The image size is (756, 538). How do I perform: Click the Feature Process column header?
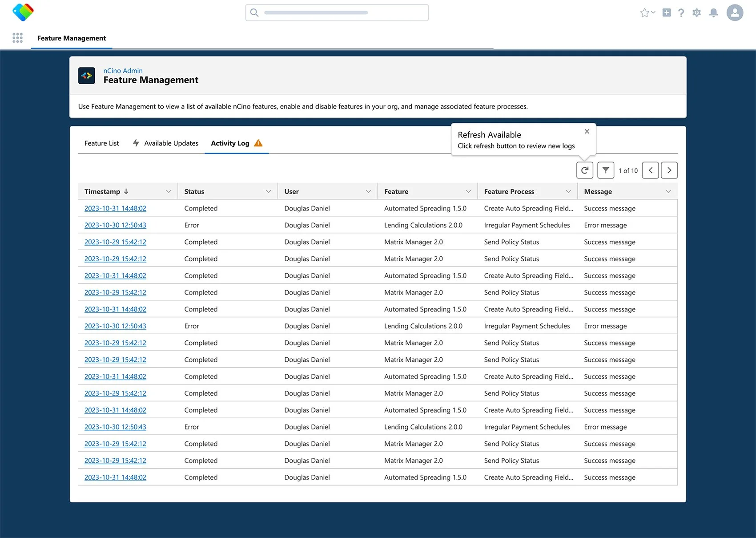528,191
